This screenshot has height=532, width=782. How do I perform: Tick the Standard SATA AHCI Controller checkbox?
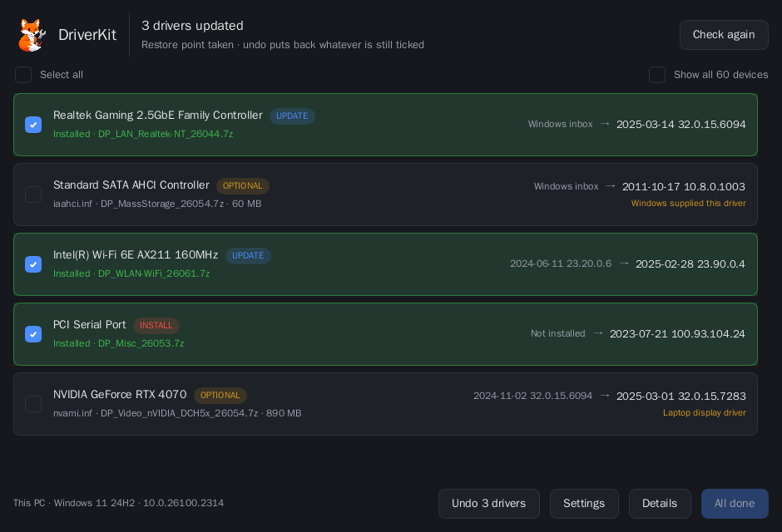coord(33,195)
